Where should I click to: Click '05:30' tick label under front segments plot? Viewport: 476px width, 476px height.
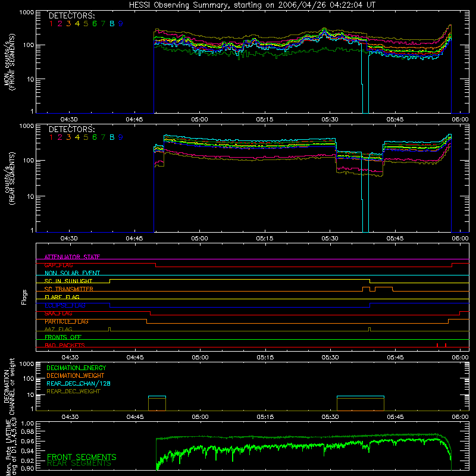pos(330,120)
